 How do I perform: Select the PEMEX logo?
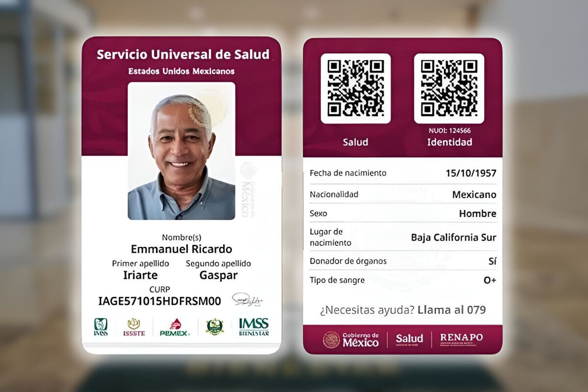coord(174,327)
